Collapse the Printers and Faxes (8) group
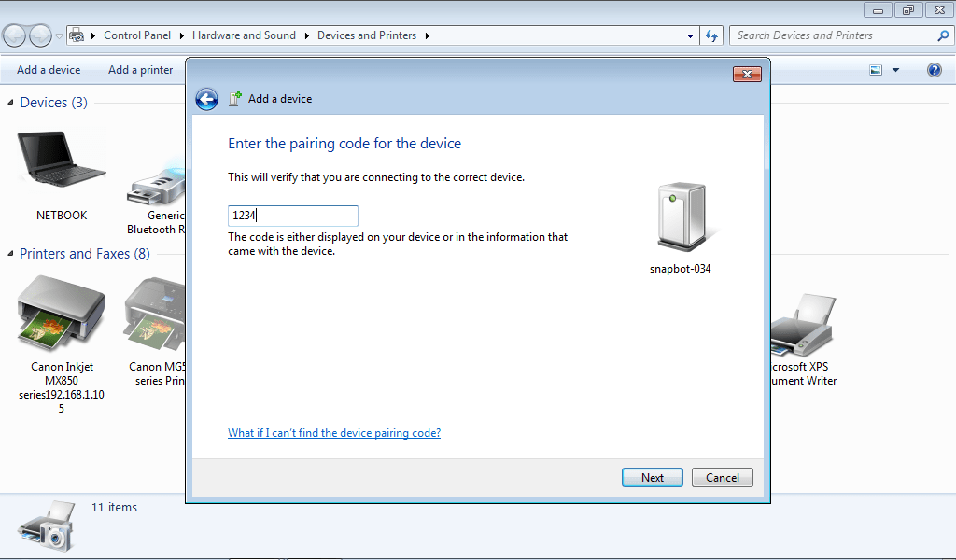The height and width of the screenshot is (560, 956). 11,254
